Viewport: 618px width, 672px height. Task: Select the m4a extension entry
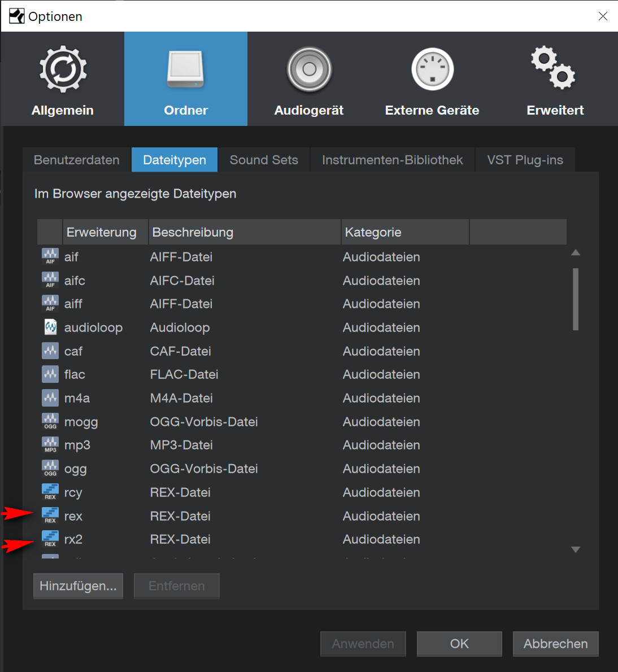click(x=77, y=398)
